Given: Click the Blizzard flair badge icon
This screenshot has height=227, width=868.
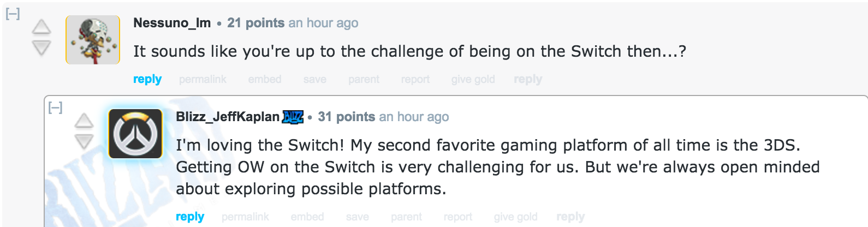Looking at the screenshot, I should 293,117.
